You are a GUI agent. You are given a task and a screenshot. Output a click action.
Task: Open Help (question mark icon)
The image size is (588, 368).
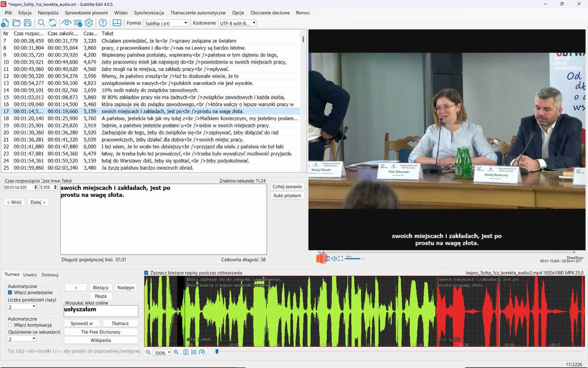pos(103,23)
